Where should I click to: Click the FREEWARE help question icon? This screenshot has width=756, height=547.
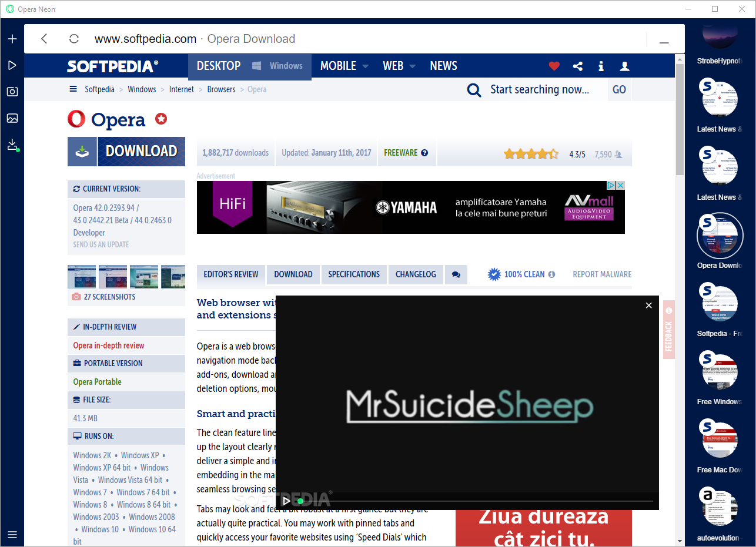(x=424, y=153)
